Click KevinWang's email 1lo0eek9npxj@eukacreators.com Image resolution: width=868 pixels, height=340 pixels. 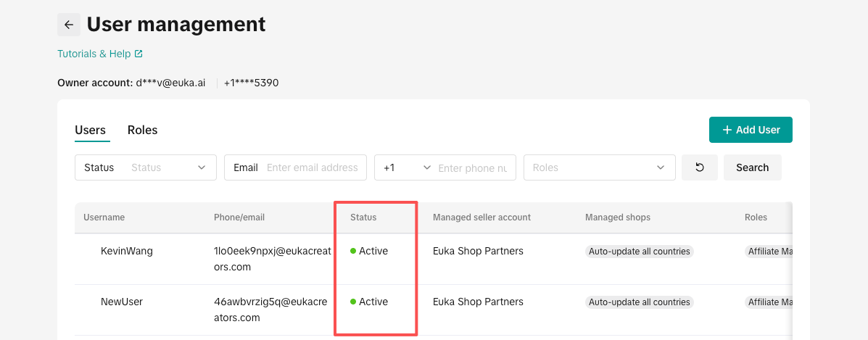pos(273,259)
